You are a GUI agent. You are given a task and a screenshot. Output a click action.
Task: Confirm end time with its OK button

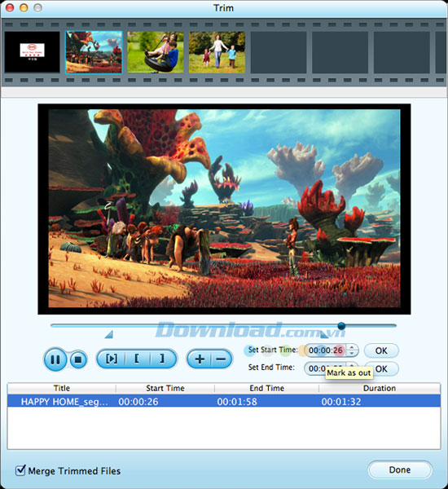click(381, 369)
